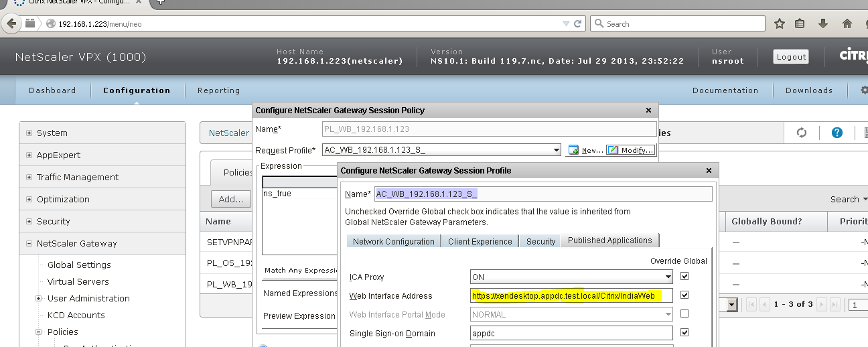Image resolution: width=868 pixels, height=347 pixels.
Task: Close the Session Policy dialog
Action: tap(648, 110)
